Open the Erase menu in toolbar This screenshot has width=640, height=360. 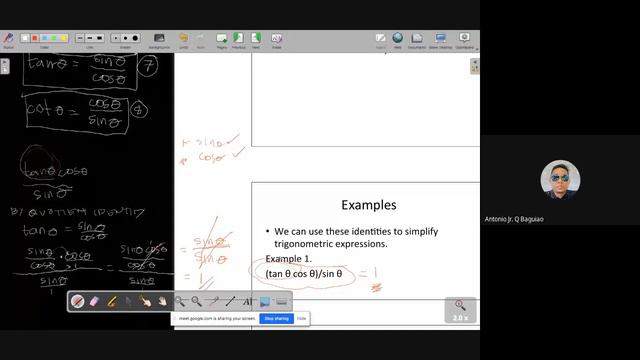277,40
